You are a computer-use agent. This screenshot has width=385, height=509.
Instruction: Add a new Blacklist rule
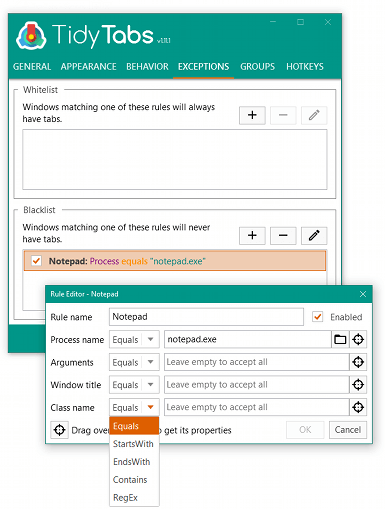pos(252,236)
